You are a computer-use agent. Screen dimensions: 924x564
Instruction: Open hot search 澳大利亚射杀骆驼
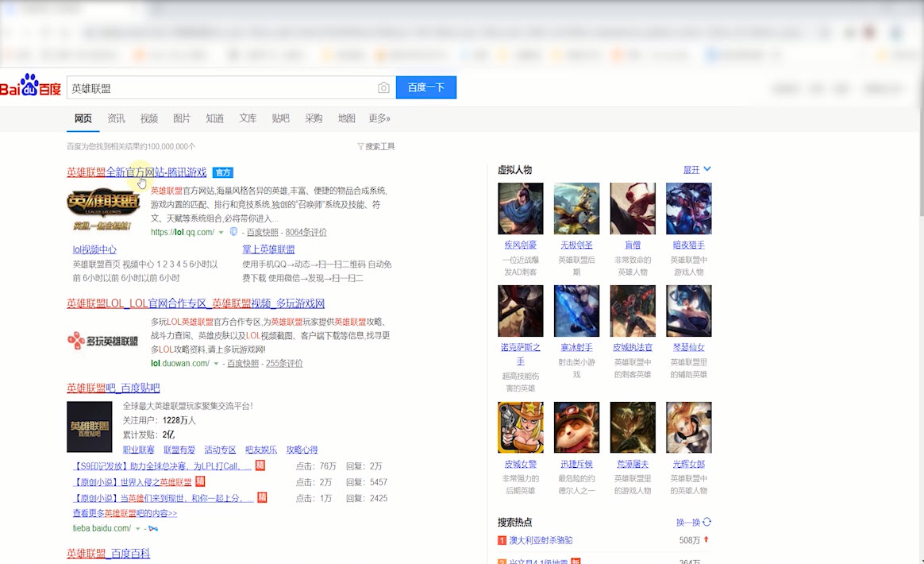tap(541, 540)
